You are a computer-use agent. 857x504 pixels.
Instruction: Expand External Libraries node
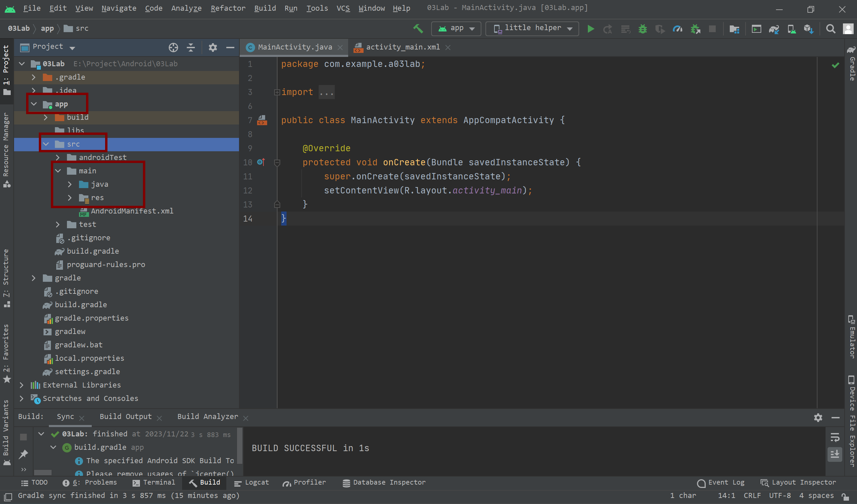tap(21, 385)
